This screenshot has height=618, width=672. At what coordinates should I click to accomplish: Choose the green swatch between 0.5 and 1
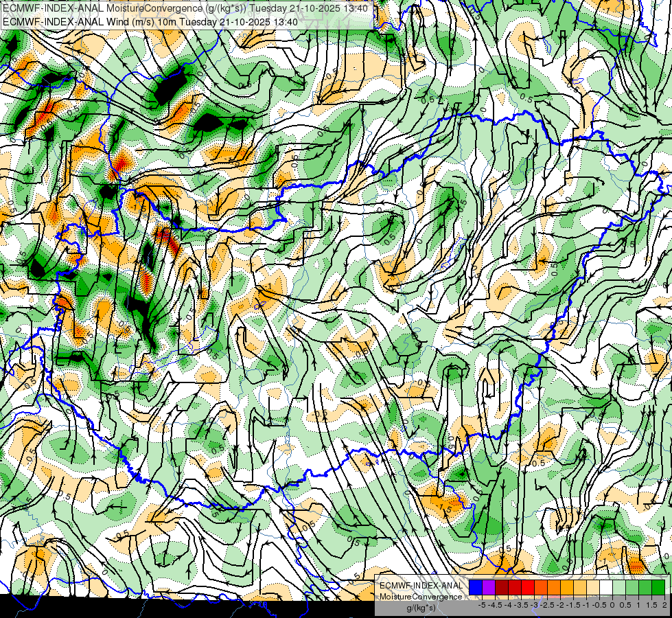pos(632,588)
